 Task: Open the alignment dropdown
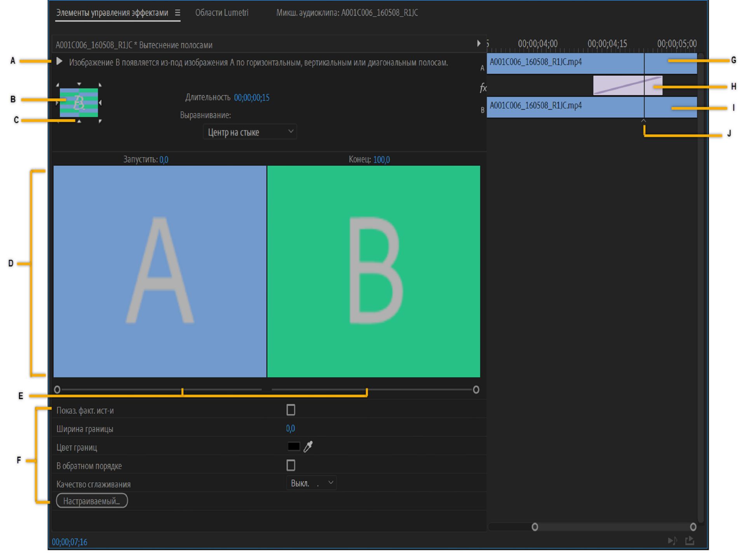click(x=250, y=132)
